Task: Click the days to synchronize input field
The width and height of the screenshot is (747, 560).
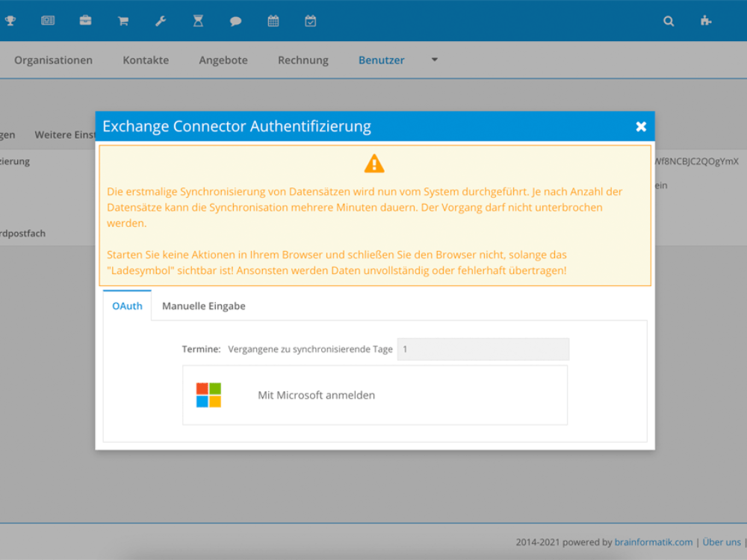Action: pos(483,349)
